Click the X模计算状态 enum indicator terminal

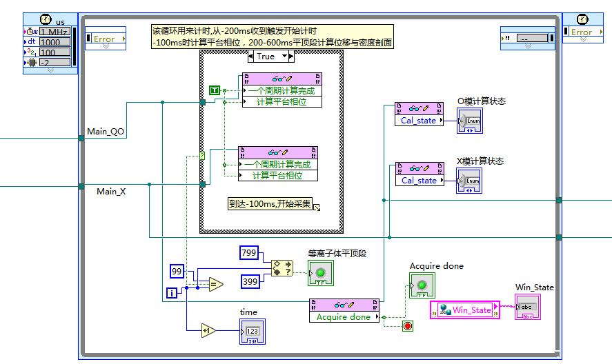click(x=468, y=181)
